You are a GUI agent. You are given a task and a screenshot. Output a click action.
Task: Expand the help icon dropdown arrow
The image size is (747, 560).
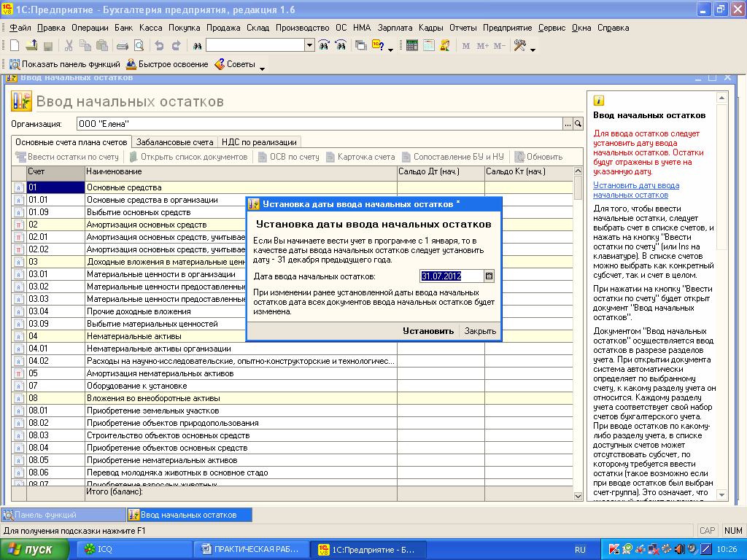[391, 49]
